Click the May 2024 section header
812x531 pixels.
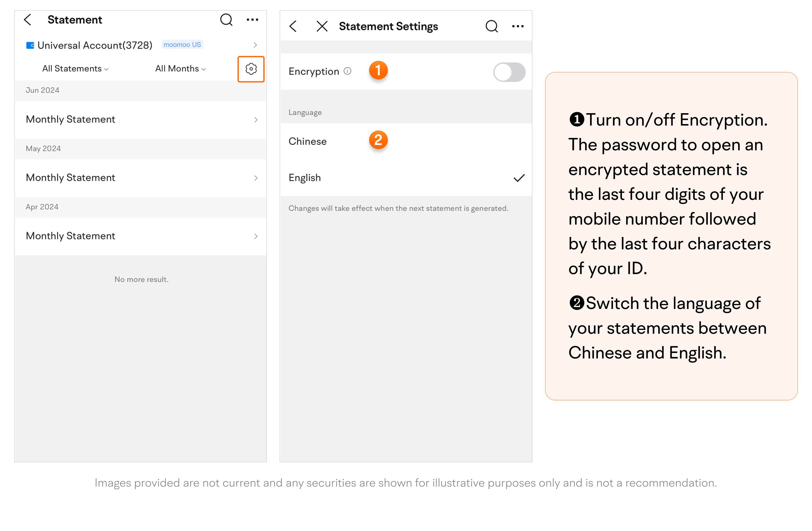click(x=141, y=149)
